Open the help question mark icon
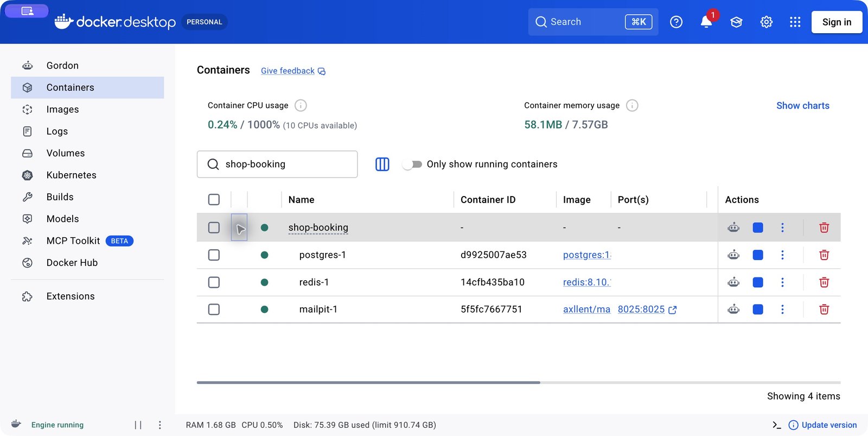 coord(676,22)
